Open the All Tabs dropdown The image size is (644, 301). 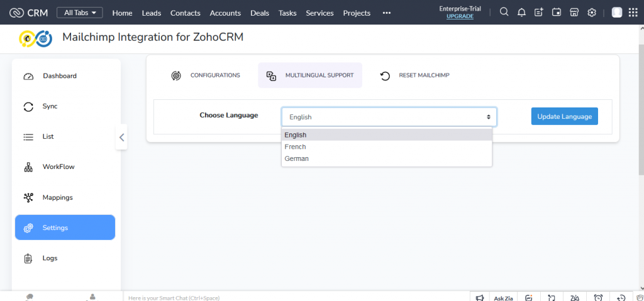tap(80, 13)
